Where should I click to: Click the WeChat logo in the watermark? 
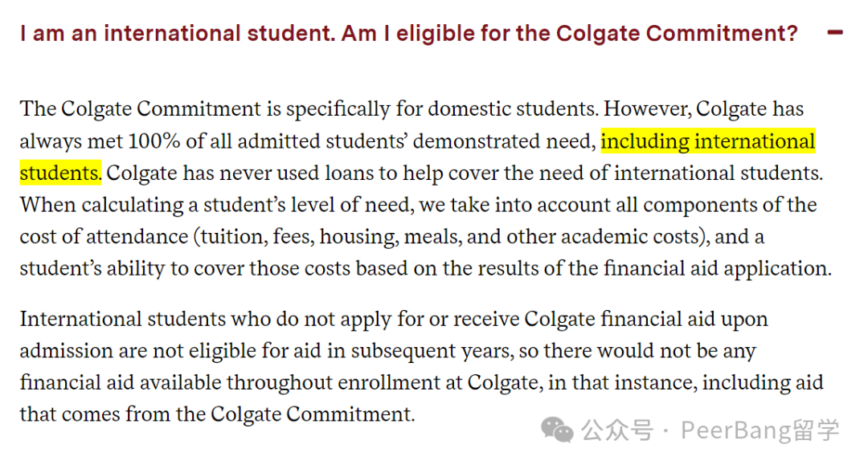click(557, 430)
